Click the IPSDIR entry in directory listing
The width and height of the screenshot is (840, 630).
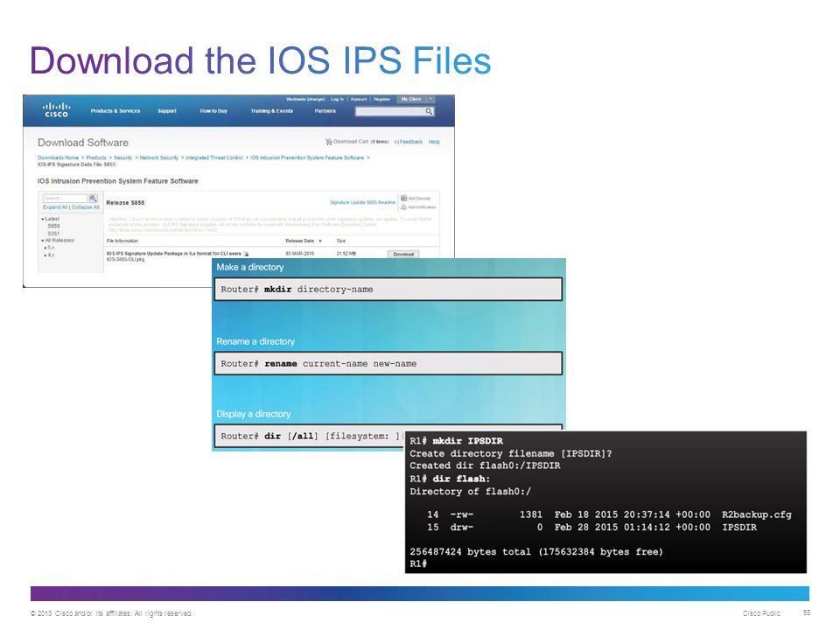point(739,528)
